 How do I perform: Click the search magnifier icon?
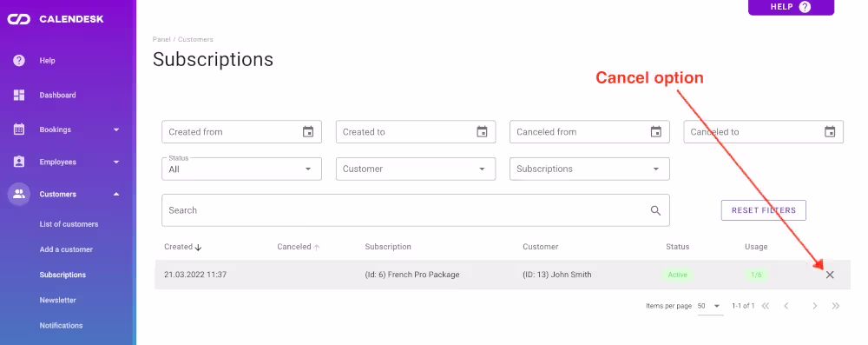[656, 210]
